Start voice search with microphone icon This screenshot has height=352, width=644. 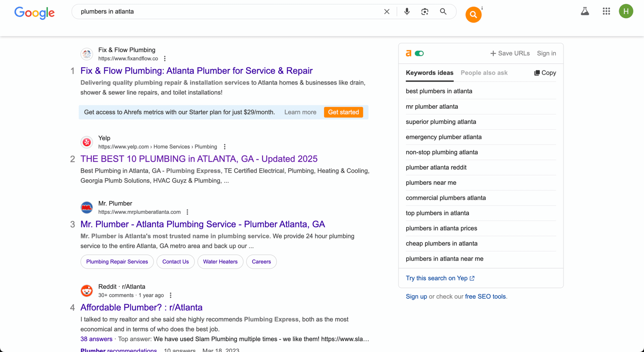coord(407,12)
